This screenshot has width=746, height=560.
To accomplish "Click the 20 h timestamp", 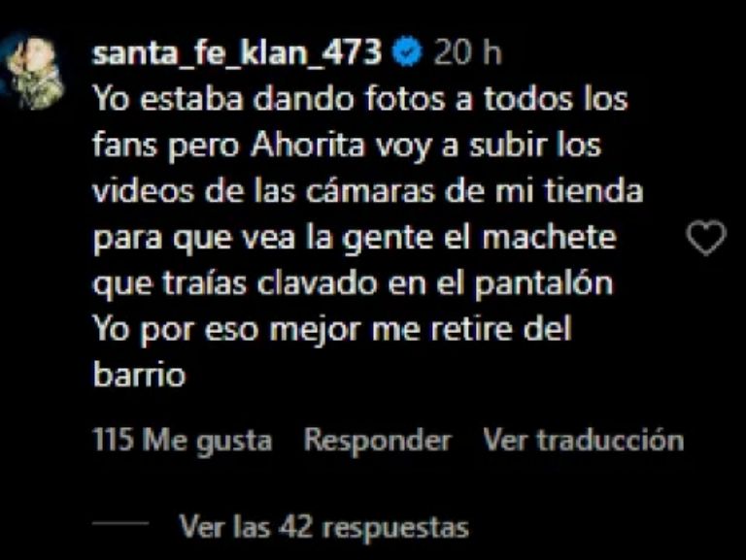I will (467, 51).
